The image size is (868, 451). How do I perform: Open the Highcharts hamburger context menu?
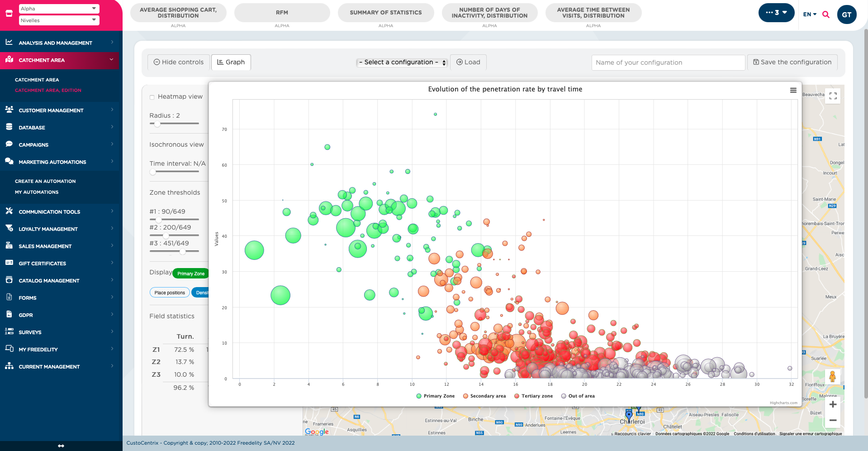tap(793, 90)
